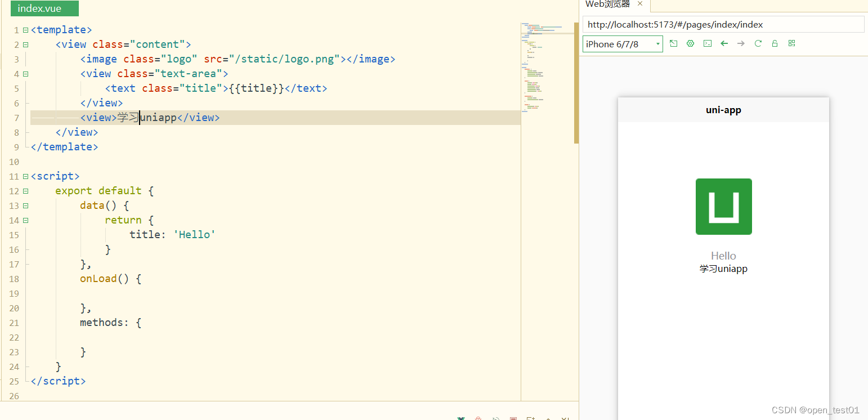This screenshot has height=420, width=868.
Task: Collapse the script block at line 11
Action: click(25, 176)
